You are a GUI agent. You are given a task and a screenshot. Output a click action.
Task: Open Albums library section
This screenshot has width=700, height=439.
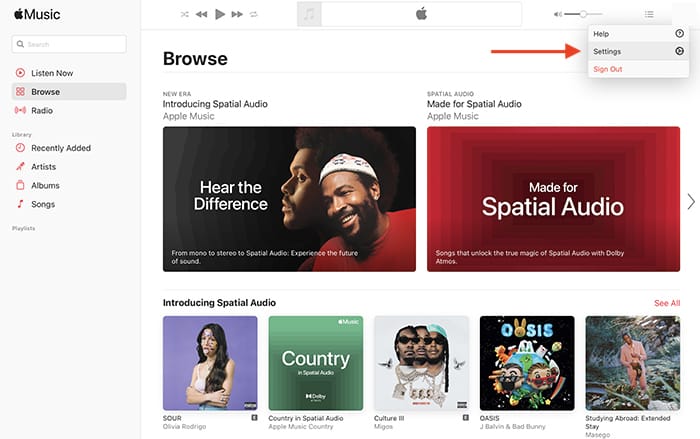69,185
